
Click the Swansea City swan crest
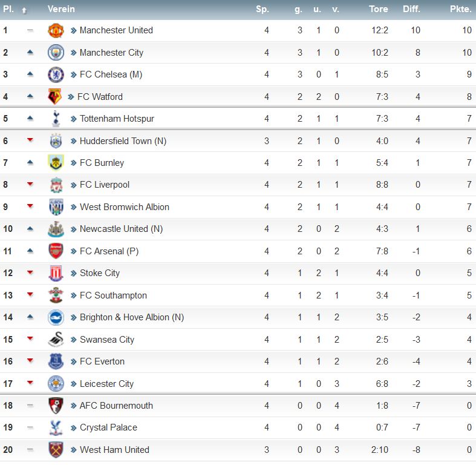tap(56, 340)
